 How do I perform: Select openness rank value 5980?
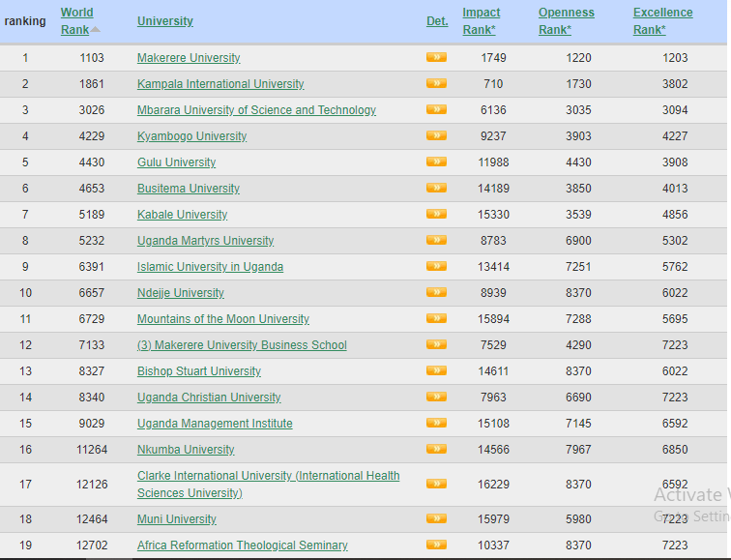click(578, 519)
